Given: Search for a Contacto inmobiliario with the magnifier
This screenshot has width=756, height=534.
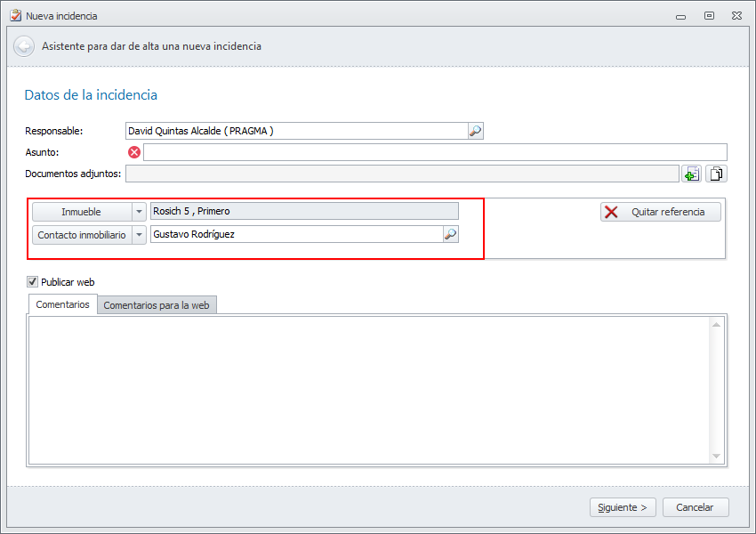Looking at the screenshot, I should point(450,234).
